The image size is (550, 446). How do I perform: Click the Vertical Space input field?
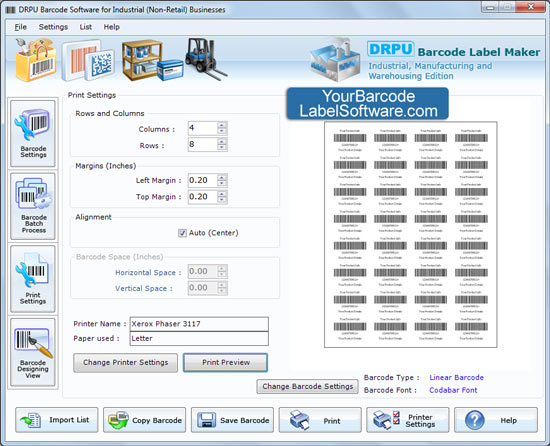(203, 288)
